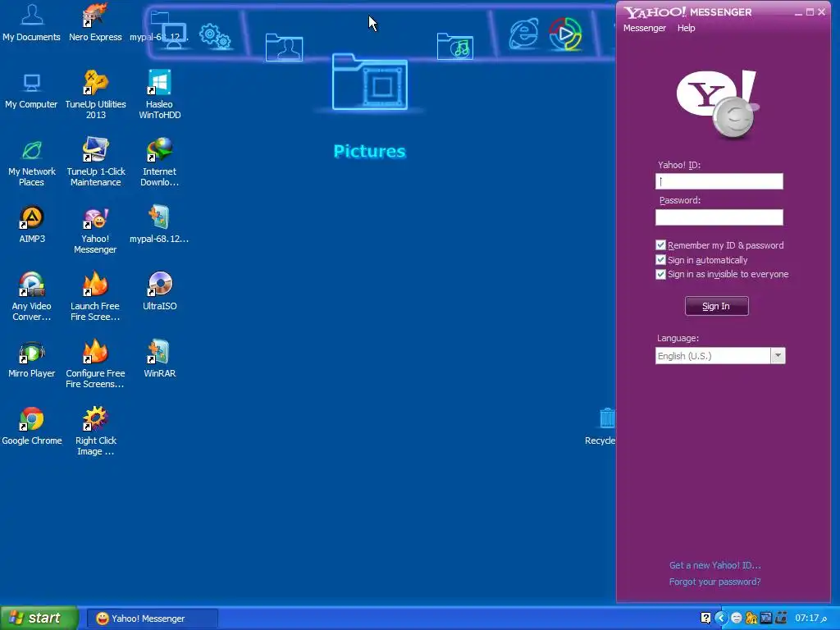Open Any Video Converter shortcut
840x630 pixels.
[x=32, y=297]
